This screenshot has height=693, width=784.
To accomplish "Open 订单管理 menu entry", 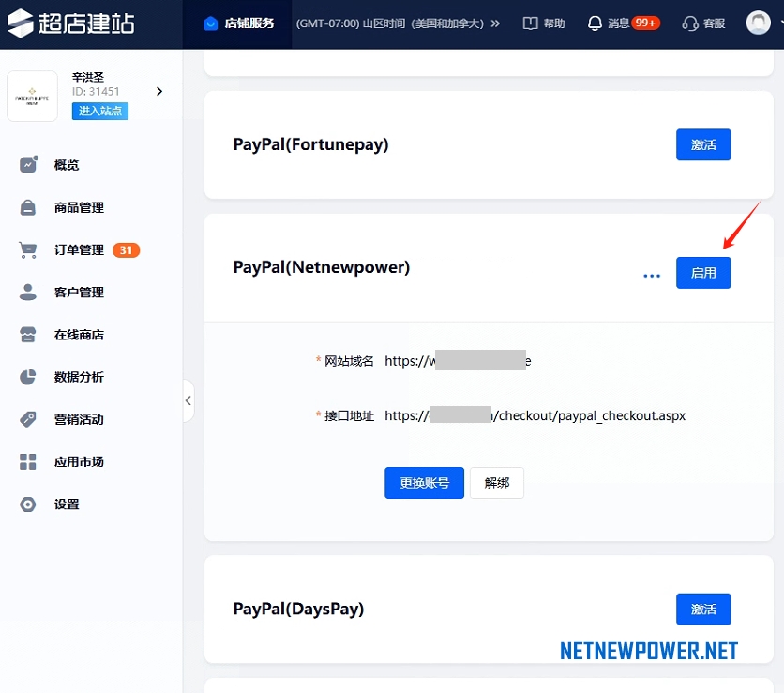I will tap(79, 250).
